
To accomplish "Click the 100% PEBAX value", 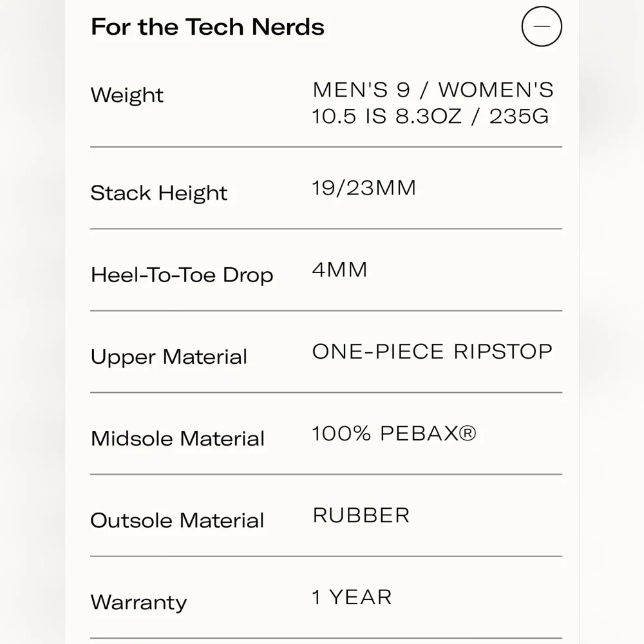I will coord(394,433).
